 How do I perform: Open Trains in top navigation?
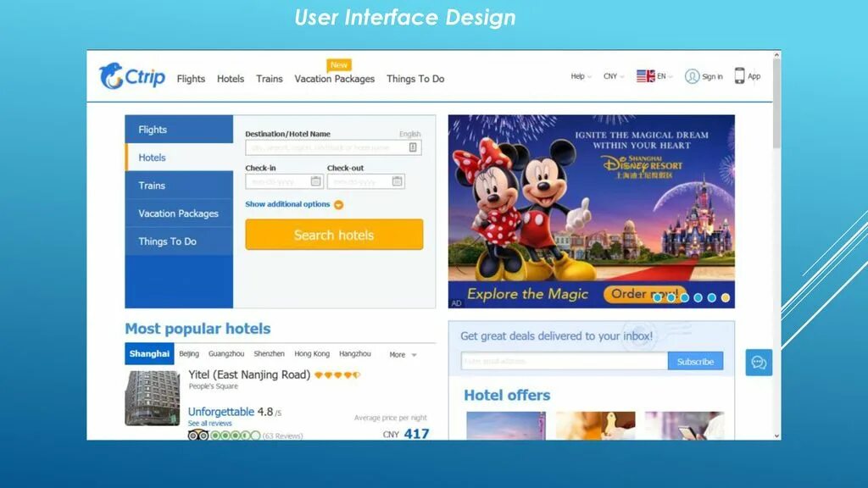point(269,79)
